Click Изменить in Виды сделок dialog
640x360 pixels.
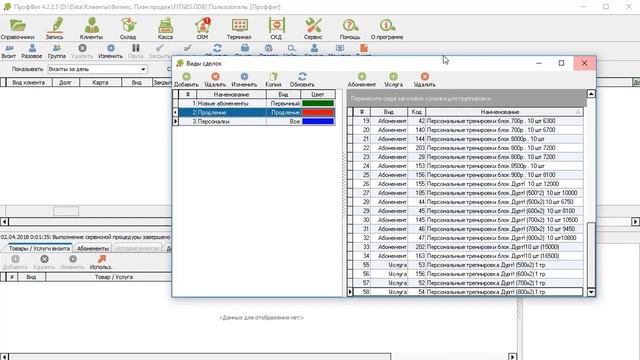[x=244, y=80]
